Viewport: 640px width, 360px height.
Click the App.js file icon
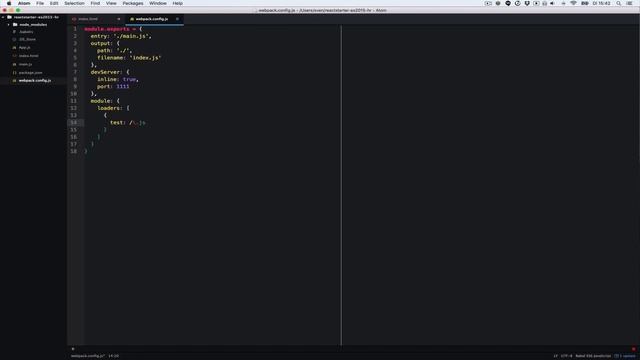click(x=14, y=47)
